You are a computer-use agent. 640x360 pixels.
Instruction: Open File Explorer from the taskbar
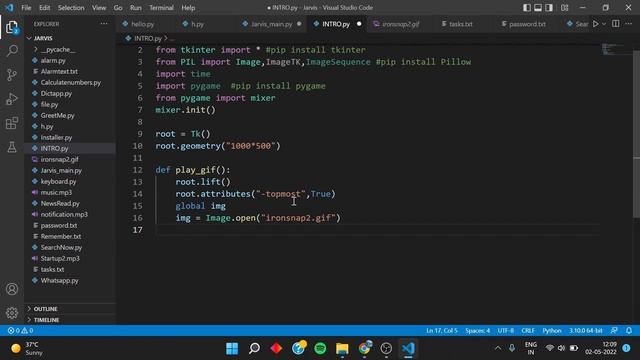click(x=342, y=349)
